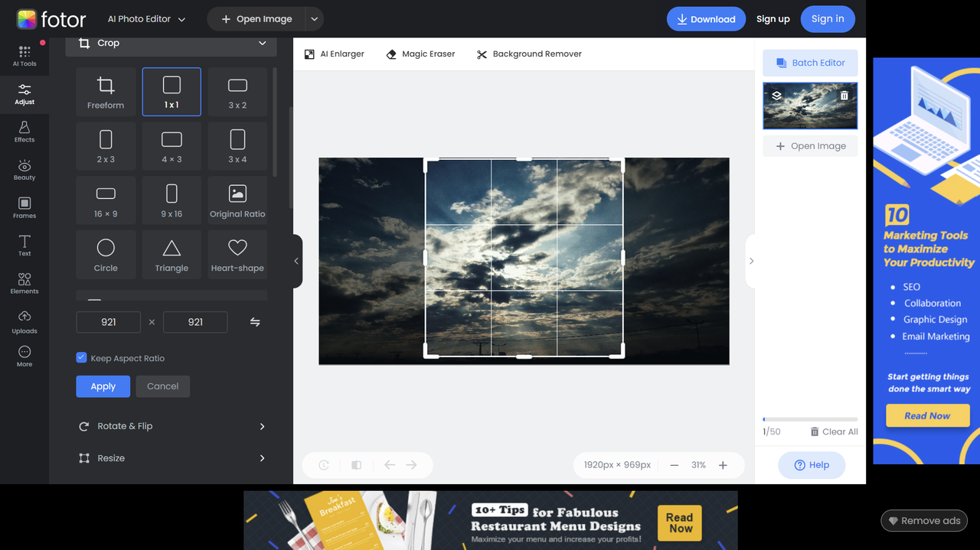The height and width of the screenshot is (550, 980).
Task: Open the More sidebar menu
Action: point(24,356)
